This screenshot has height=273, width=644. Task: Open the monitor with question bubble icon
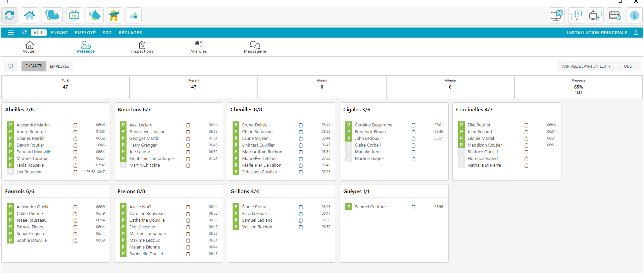576,15
